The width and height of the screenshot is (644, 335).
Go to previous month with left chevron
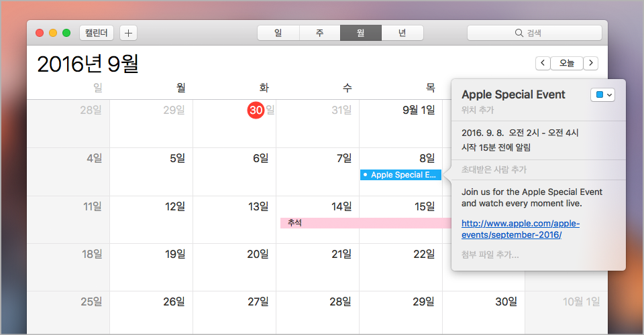pos(543,63)
